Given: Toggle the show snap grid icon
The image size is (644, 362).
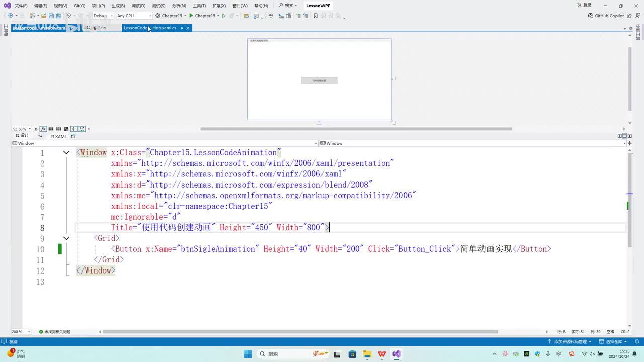Looking at the screenshot, I should (x=51, y=129).
